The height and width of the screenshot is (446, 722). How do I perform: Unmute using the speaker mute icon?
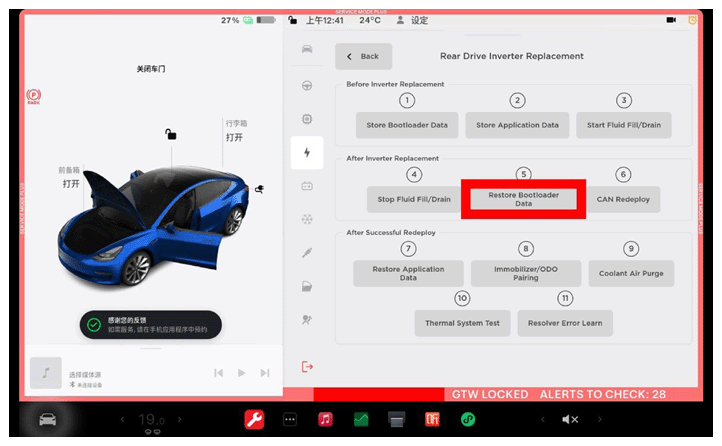click(570, 419)
